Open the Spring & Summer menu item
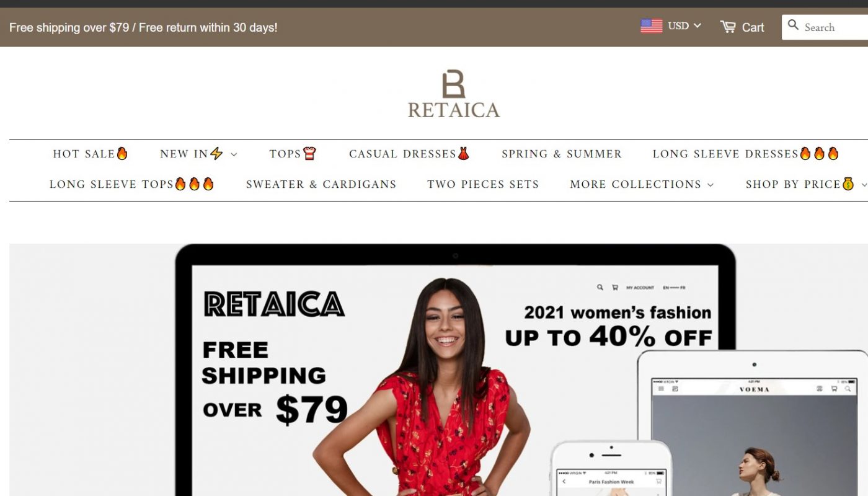 click(562, 154)
